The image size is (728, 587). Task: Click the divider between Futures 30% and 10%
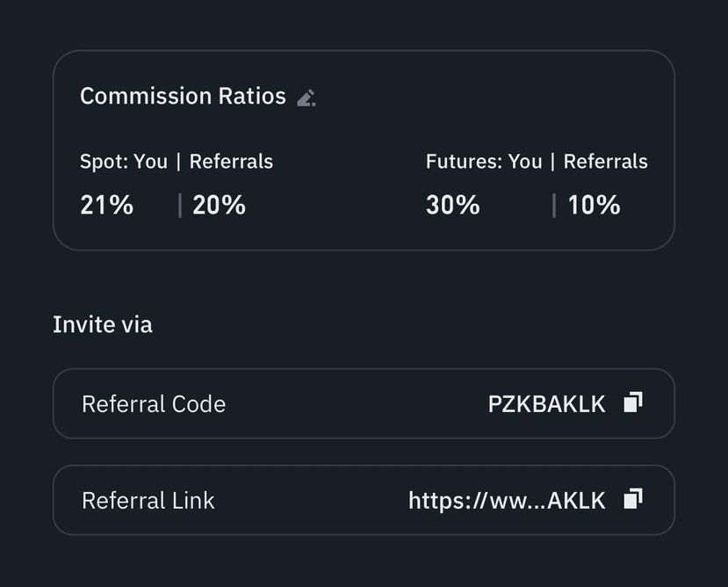(554, 206)
